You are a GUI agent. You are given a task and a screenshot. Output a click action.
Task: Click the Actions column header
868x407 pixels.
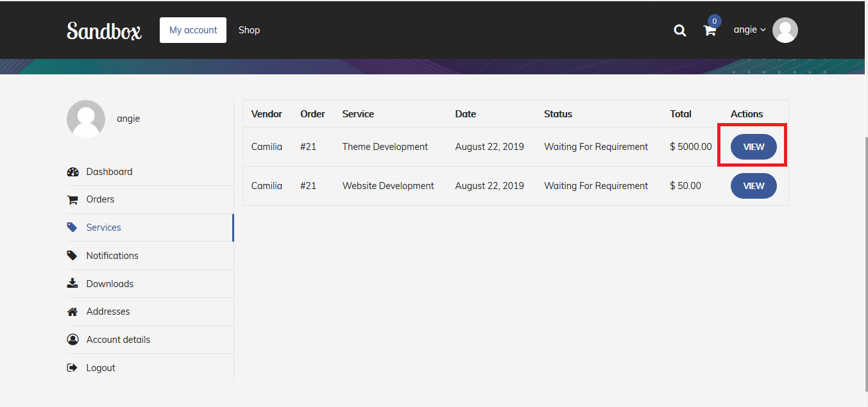tap(747, 114)
